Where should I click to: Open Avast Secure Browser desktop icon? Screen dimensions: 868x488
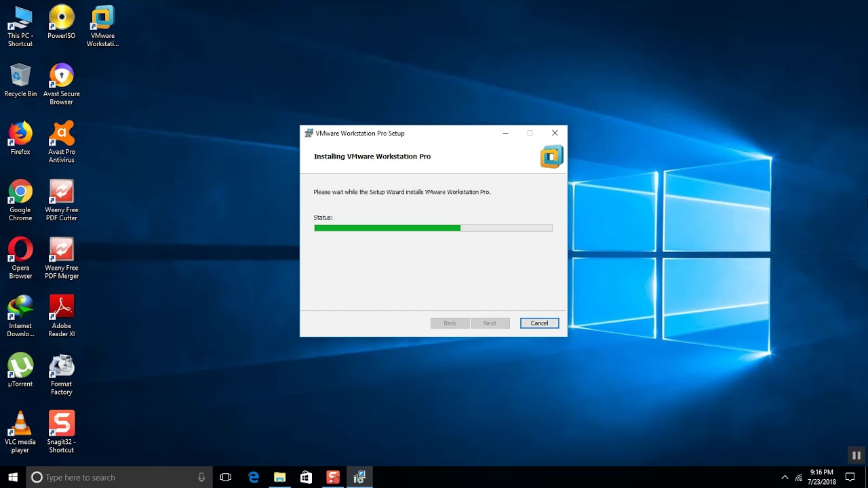(61, 84)
